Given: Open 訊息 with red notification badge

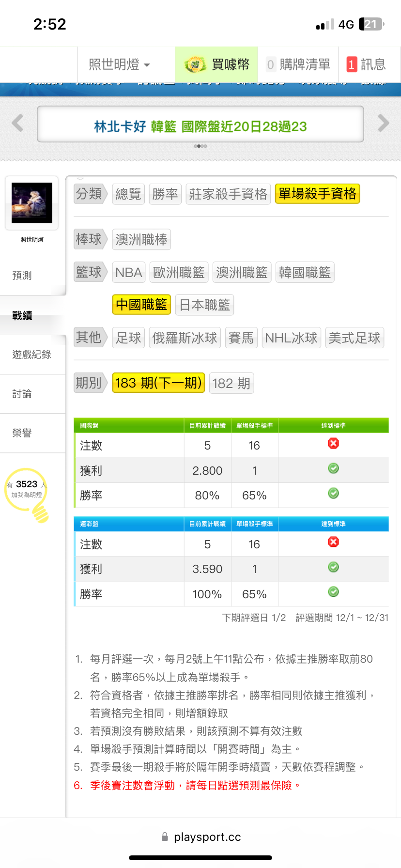Looking at the screenshot, I should click(367, 64).
